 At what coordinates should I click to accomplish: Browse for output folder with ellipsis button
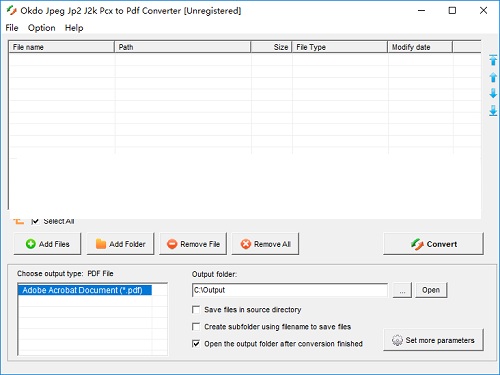[402, 290]
